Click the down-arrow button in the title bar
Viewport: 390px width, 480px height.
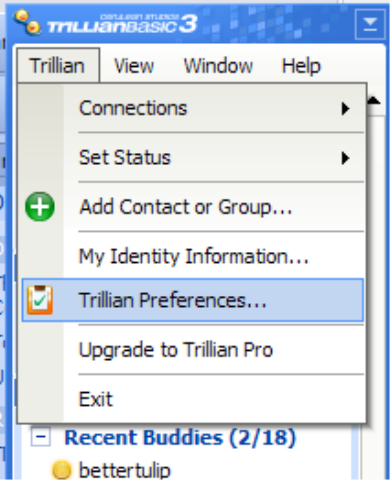tap(370, 25)
